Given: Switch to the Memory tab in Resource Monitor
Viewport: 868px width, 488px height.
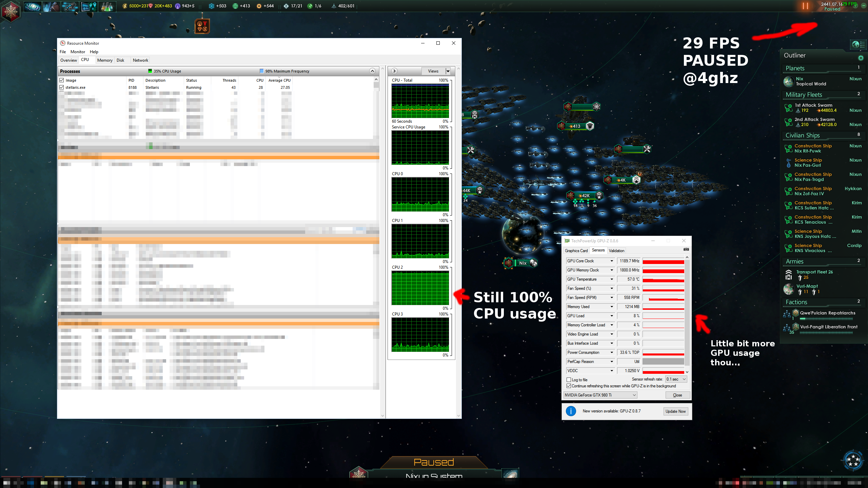Looking at the screenshot, I should pos(104,60).
